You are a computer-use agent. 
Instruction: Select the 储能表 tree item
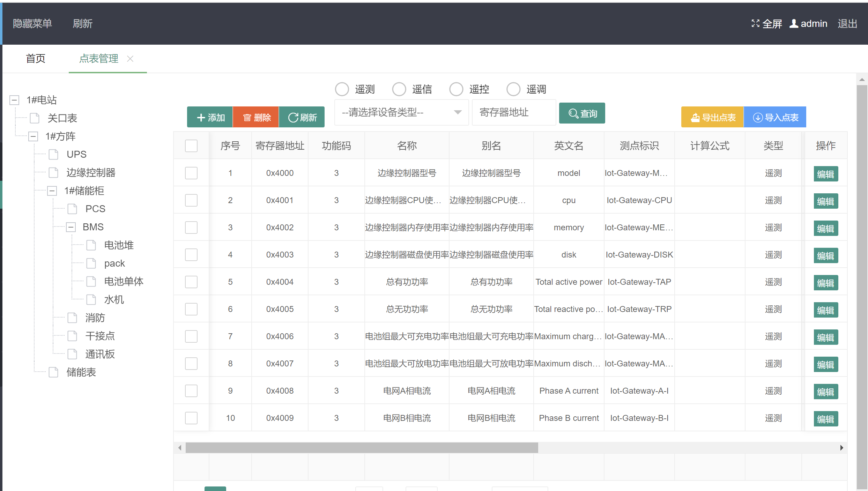click(81, 372)
